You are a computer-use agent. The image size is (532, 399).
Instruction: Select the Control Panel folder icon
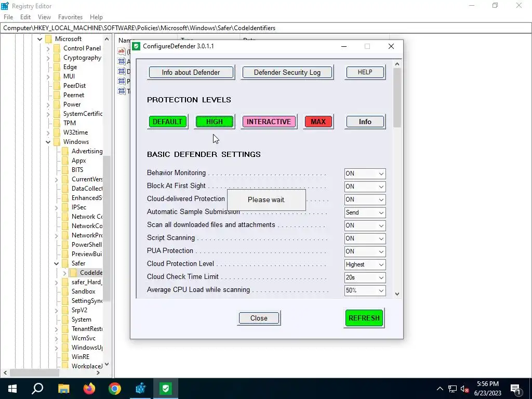coord(57,48)
